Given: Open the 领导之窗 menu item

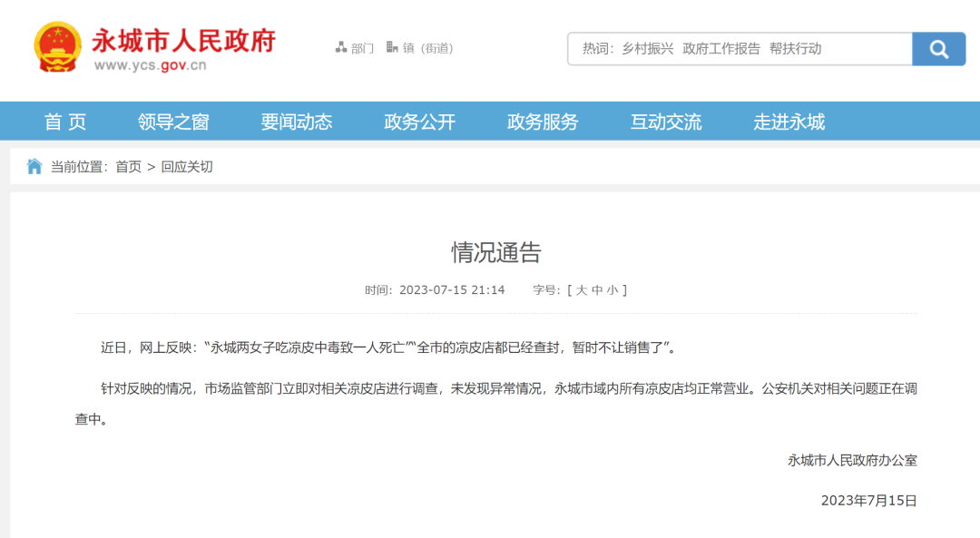Looking at the screenshot, I should point(173,122).
